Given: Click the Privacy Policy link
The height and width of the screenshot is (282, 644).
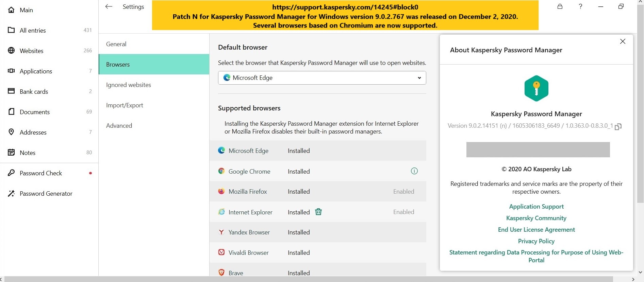Looking at the screenshot, I should [x=536, y=241].
